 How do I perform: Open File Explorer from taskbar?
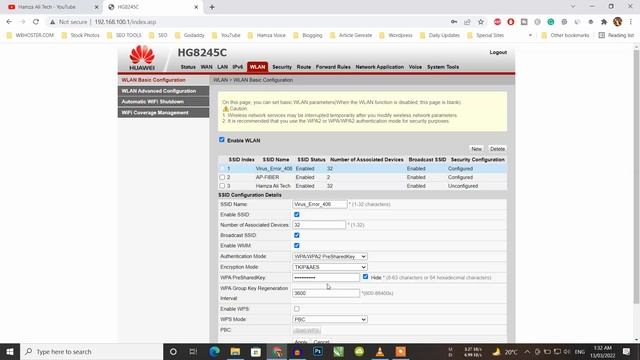[x=235, y=351]
